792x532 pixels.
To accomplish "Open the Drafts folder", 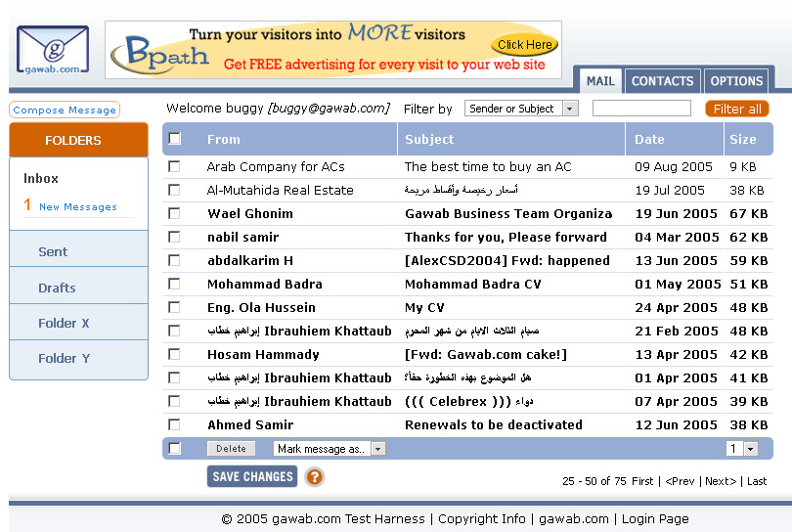I will 57,288.
